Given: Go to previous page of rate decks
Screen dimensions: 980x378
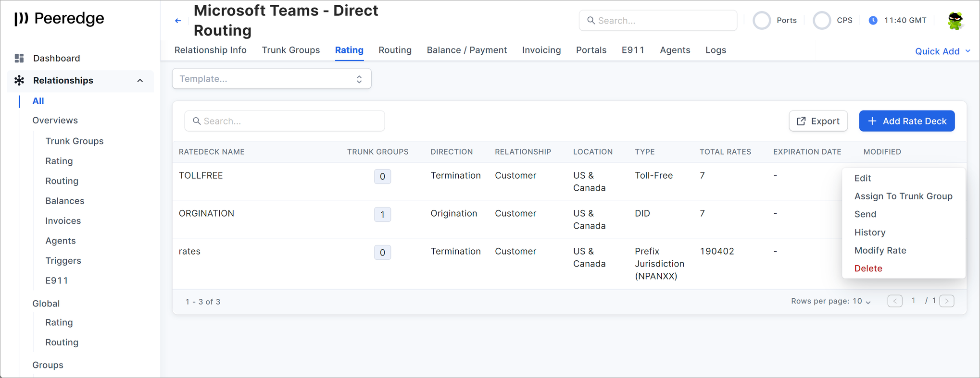Looking at the screenshot, I should pyautogui.click(x=895, y=301).
